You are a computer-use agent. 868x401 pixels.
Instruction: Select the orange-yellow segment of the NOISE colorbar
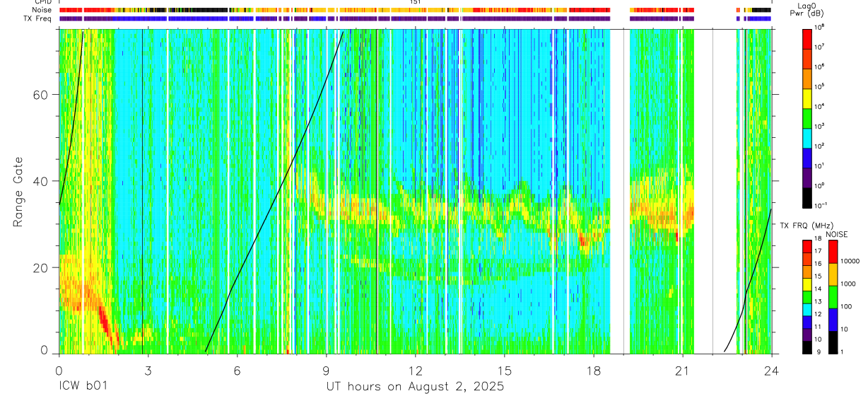click(833, 274)
